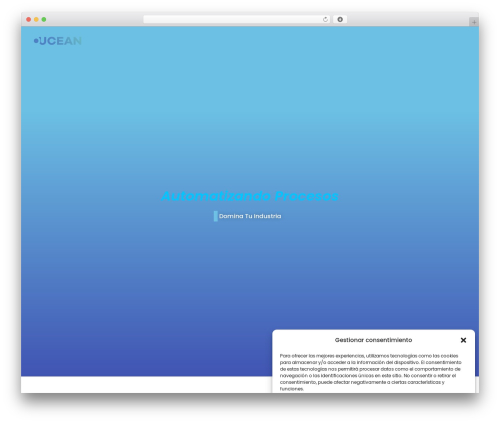This screenshot has height=423, width=500.
Task: Click the browser address bar
Action: pos(237,19)
